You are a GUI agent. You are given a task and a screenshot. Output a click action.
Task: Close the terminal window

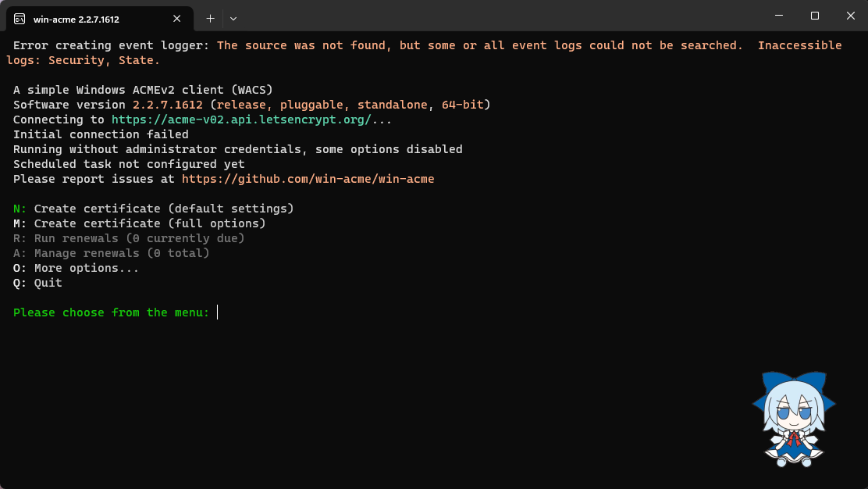tap(850, 16)
